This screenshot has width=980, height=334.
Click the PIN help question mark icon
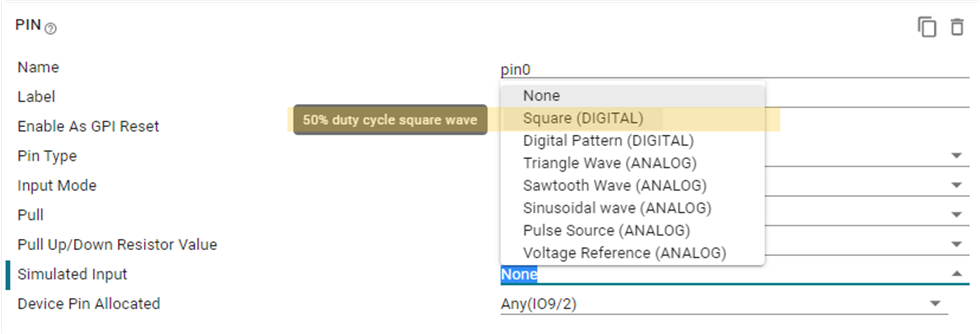(50, 29)
